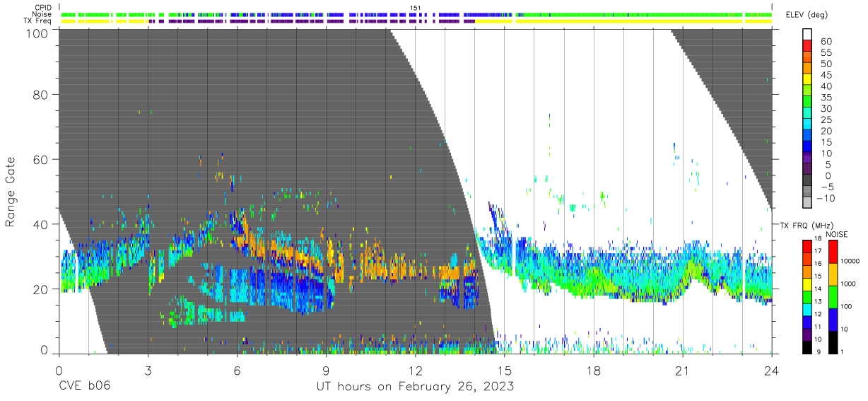
Task: Pick the orange segment of NOISE bar
Action: tap(834, 273)
